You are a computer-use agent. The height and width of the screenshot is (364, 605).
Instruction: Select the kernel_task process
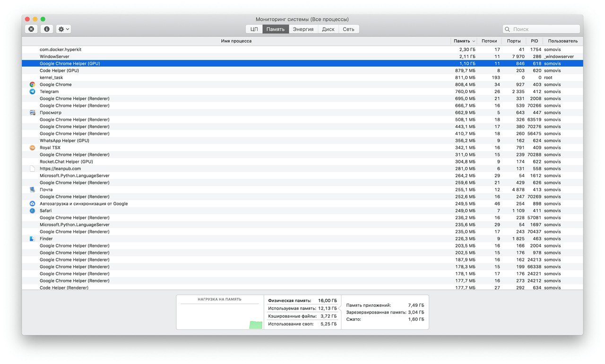pyautogui.click(x=302, y=77)
